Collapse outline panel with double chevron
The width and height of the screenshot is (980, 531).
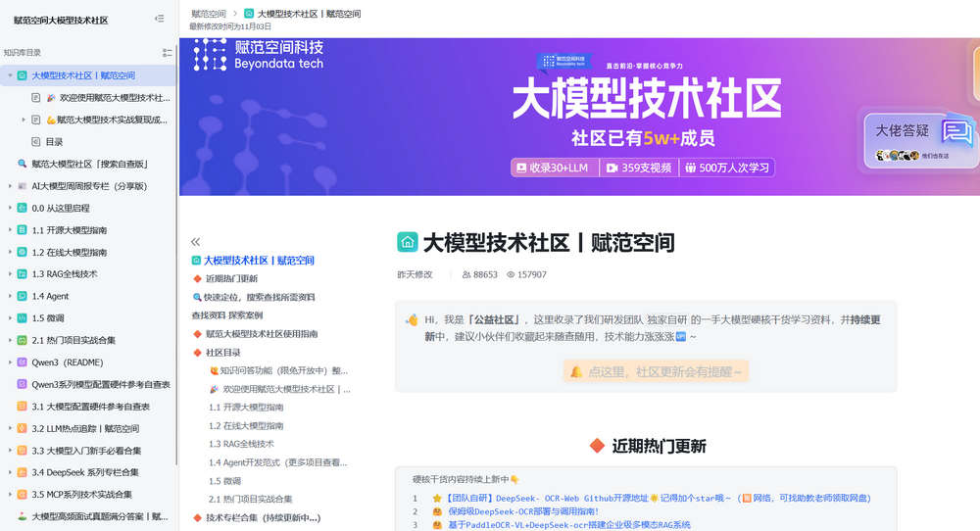[196, 242]
